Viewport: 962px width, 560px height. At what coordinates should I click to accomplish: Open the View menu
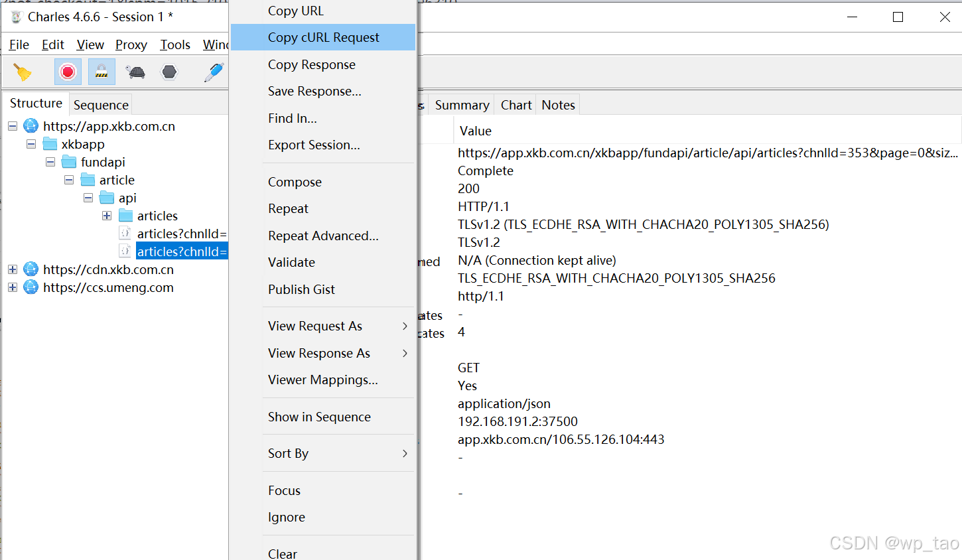(x=90, y=44)
